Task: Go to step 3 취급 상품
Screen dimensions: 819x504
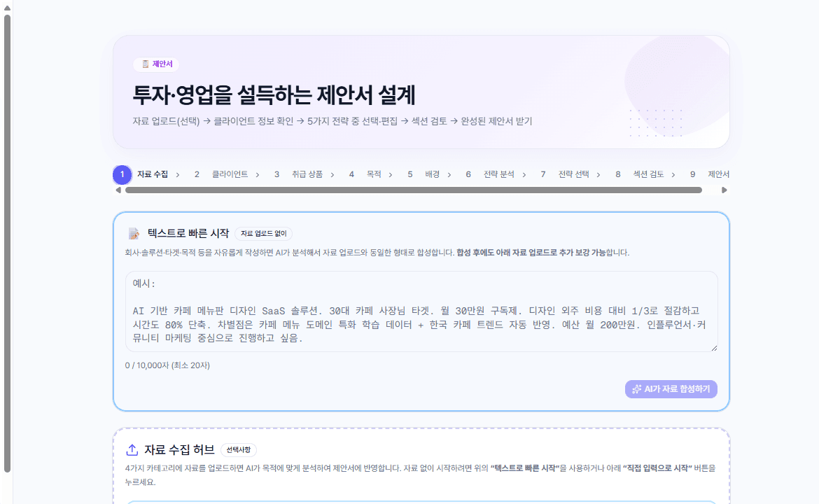Action: 299,174
